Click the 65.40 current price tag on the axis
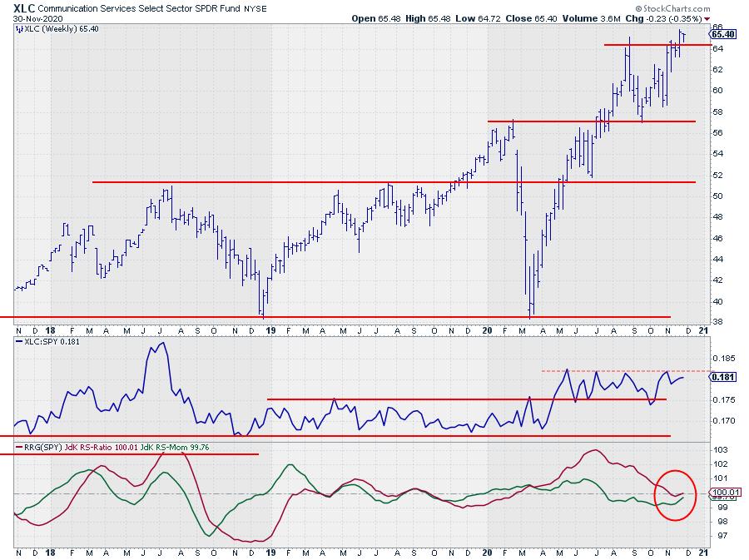Screen dimensions: 749x560 [x=722, y=34]
